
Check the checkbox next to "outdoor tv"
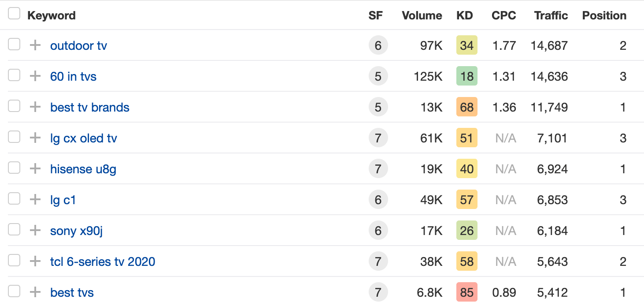pyautogui.click(x=14, y=45)
